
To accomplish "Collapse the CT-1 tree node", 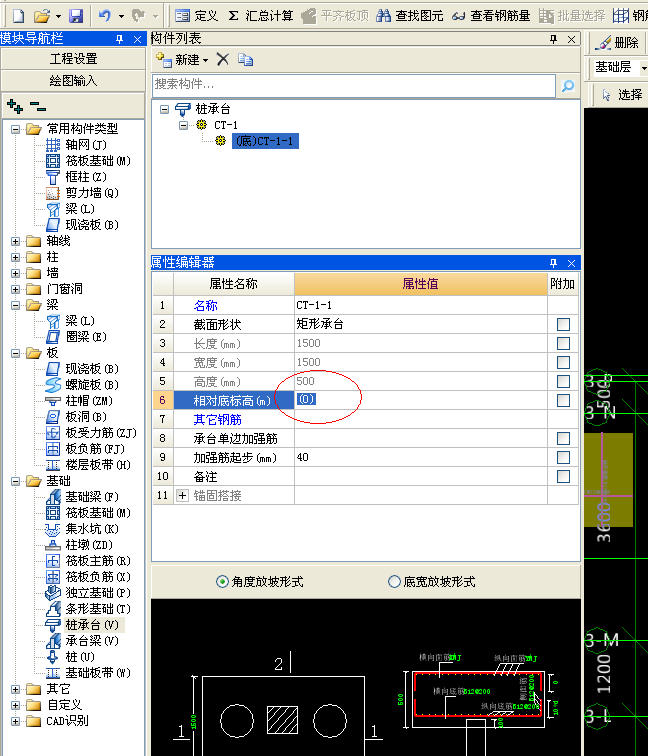I will (183, 125).
